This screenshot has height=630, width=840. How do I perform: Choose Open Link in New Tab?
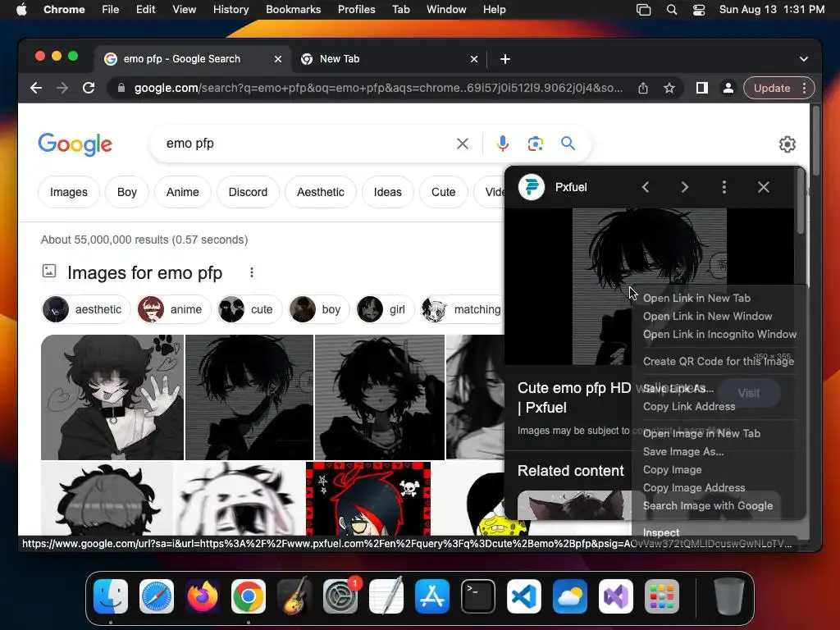coord(696,298)
